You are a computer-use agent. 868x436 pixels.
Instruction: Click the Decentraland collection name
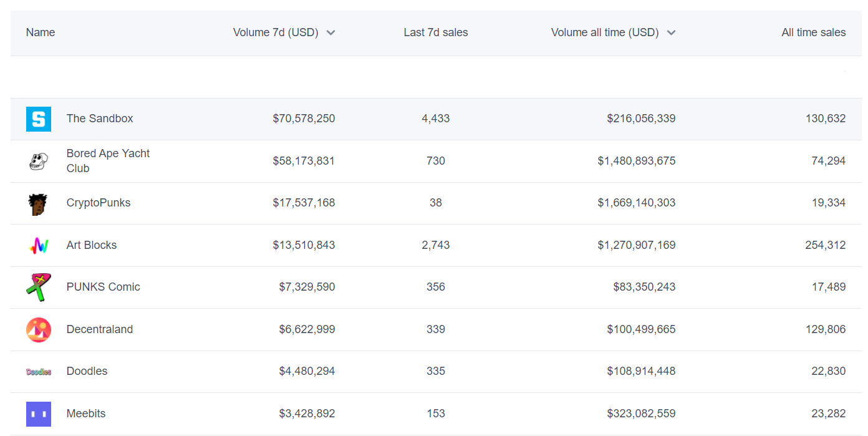100,329
